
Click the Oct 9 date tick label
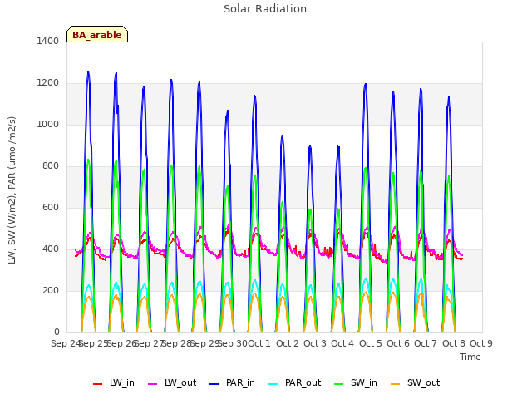[x=481, y=343]
